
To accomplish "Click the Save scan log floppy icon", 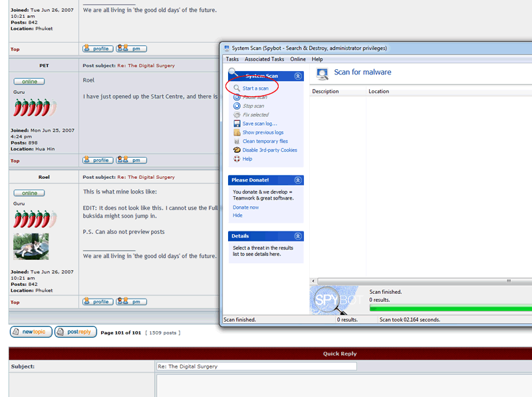I will click(x=237, y=124).
